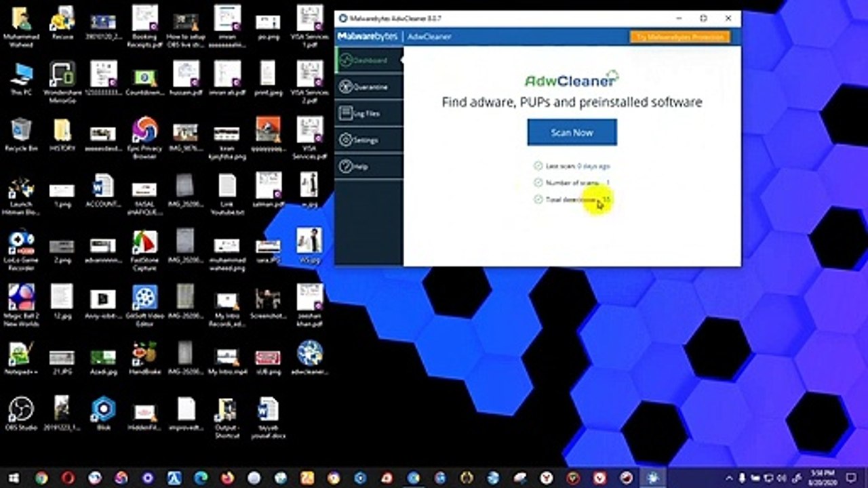The width and height of the screenshot is (868, 488).
Task: Select the Output - Shortcut icon
Action: pos(226,418)
